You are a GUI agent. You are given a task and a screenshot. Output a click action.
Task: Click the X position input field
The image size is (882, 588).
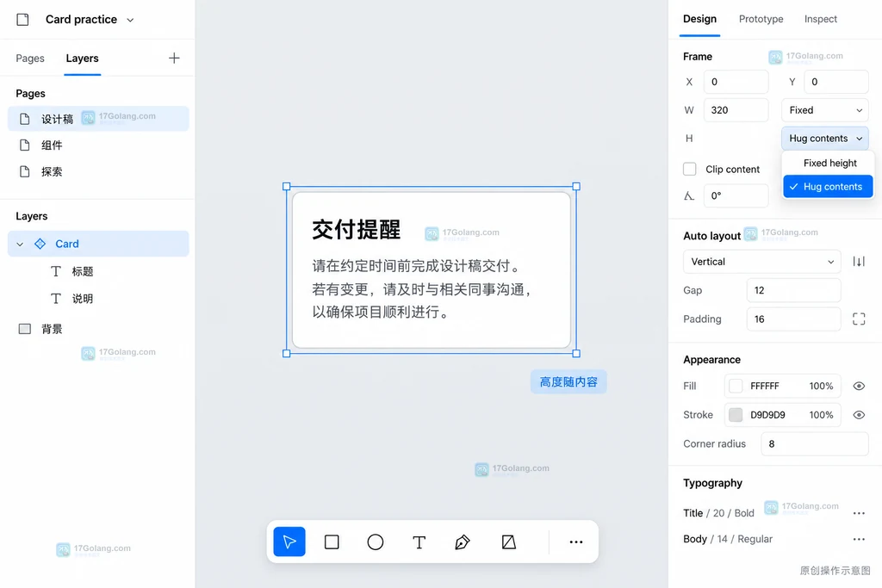click(x=736, y=82)
